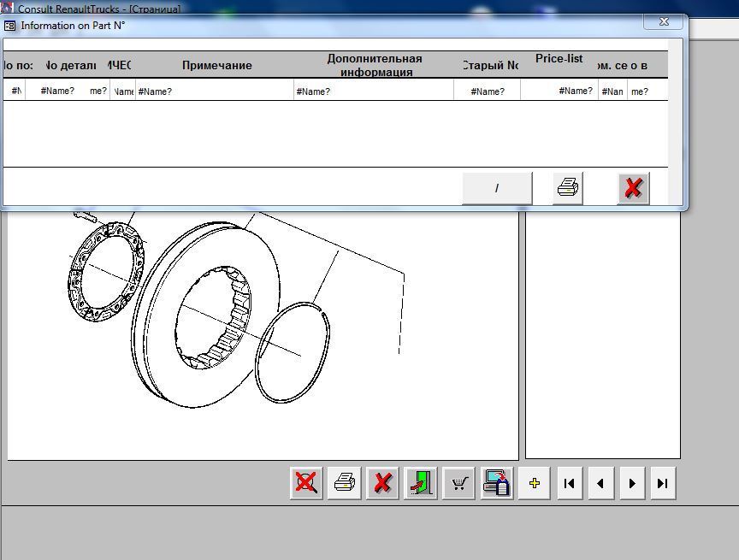Screen dimensions: 739x560
Task: Jump to the last page
Action: pos(663,483)
